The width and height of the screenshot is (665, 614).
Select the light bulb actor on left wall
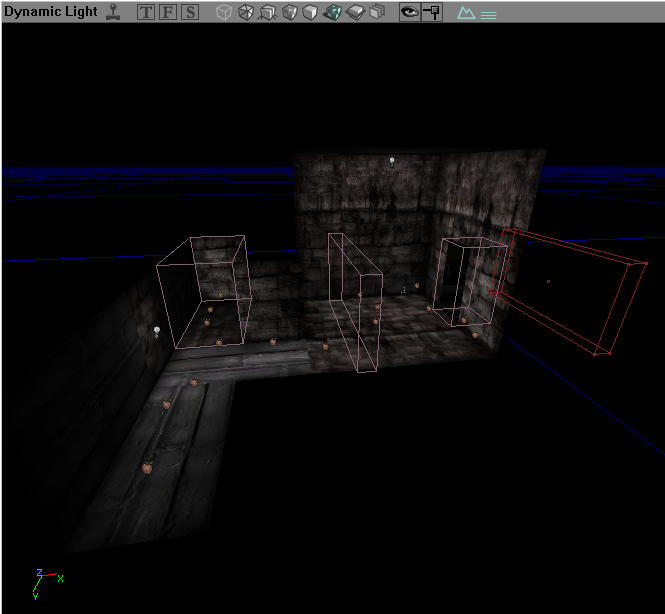[x=157, y=330]
